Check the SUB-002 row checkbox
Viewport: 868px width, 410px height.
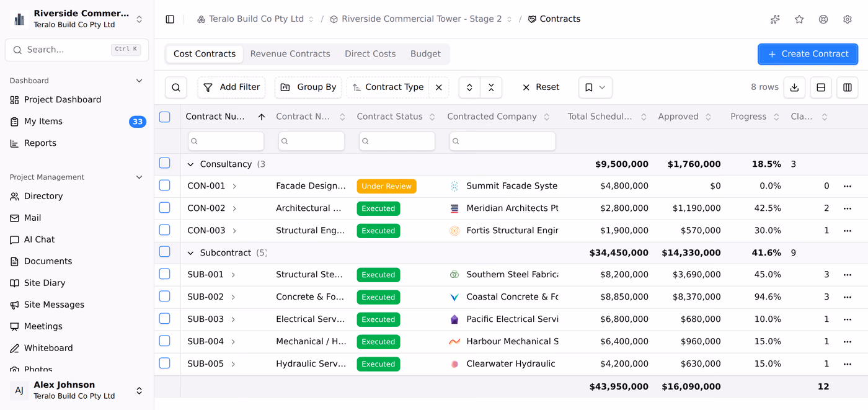[164, 296]
